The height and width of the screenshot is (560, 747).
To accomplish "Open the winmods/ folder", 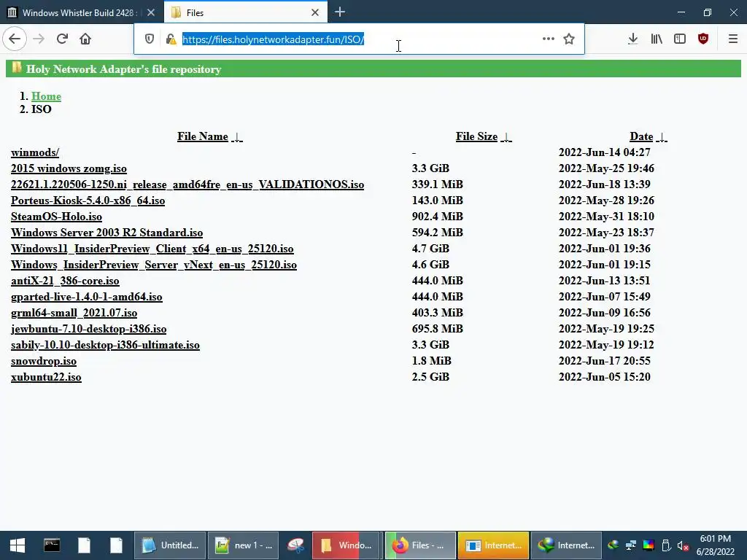I will pos(35,152).
